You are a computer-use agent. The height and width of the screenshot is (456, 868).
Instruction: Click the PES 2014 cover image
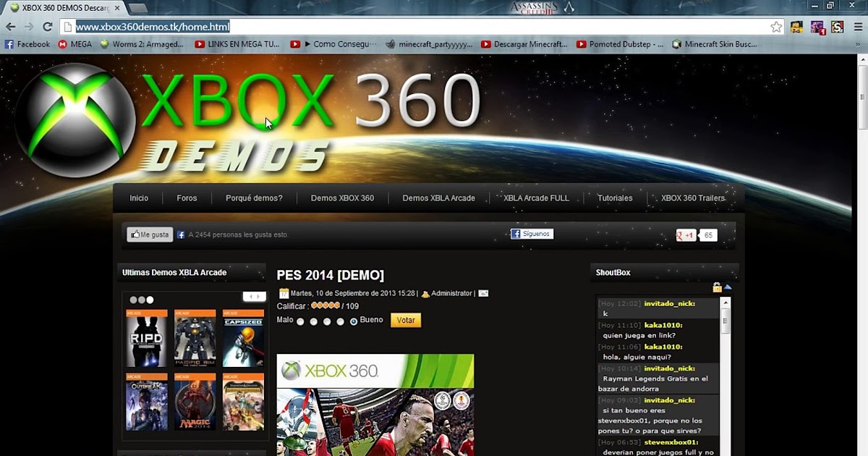375,405
